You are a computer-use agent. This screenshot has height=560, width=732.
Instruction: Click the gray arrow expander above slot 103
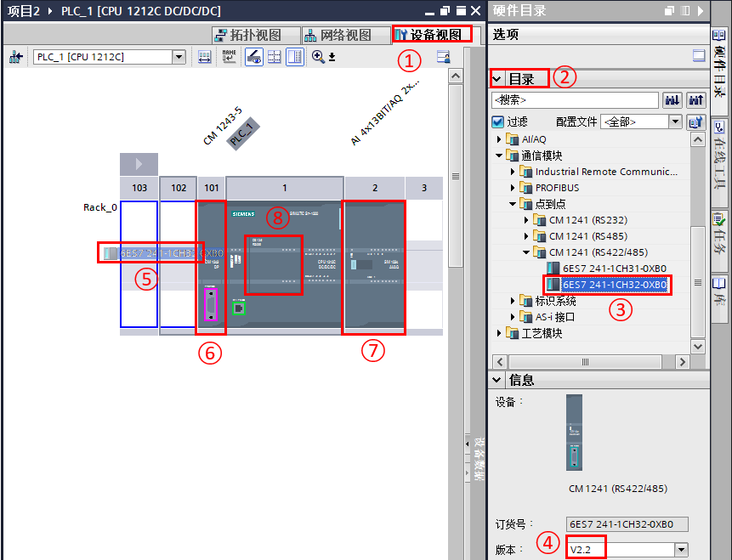139,164
